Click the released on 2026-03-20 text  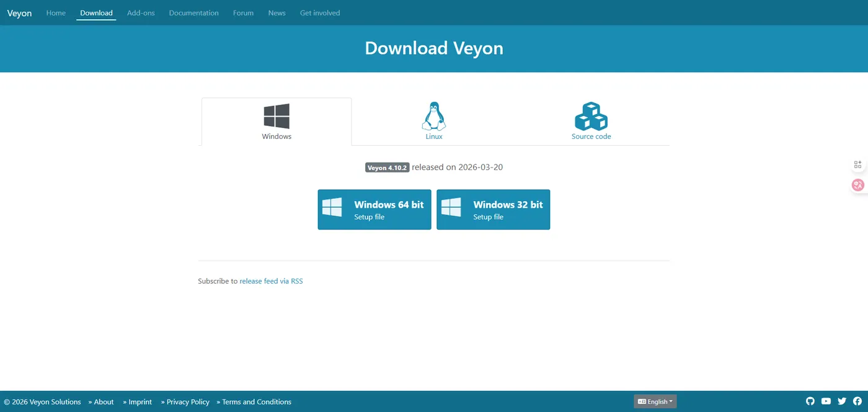(x=458, y=168)
